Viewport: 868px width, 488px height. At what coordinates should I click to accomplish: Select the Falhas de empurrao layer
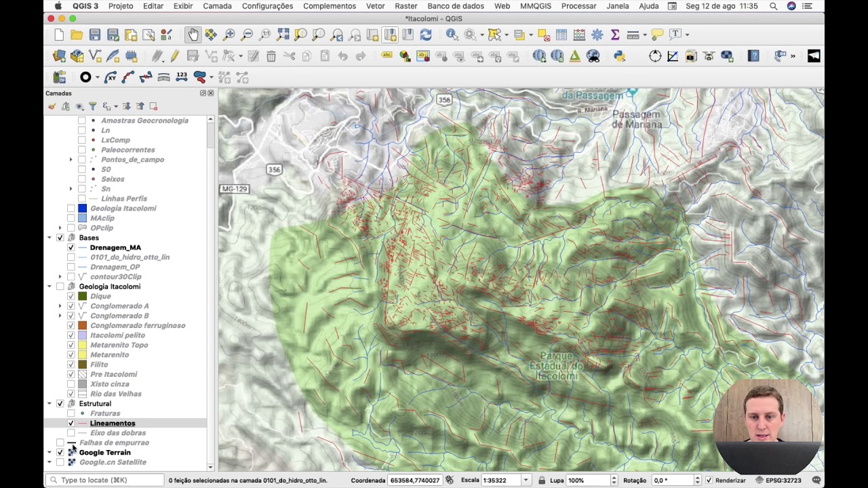114,443
